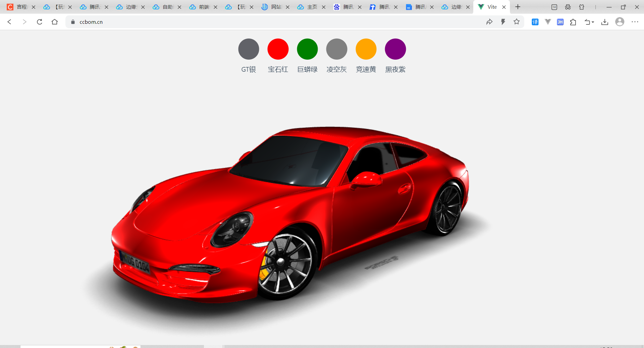Close the 言程 tab
Viewport: 644px width, 348px height.
point(34,7)
